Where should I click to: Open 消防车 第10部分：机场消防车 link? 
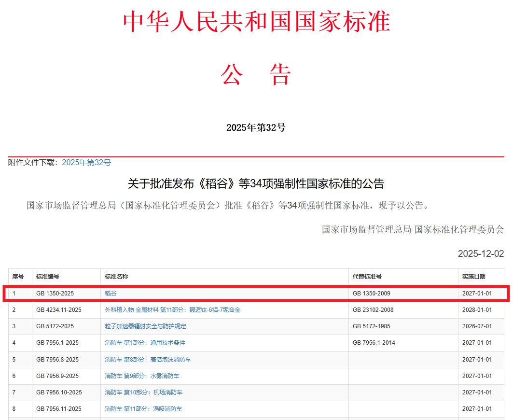(143, 392)
